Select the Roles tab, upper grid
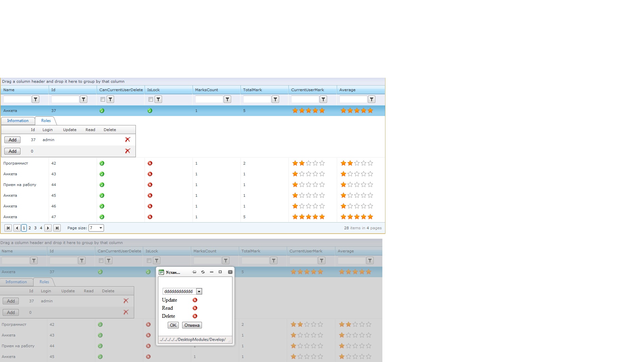 coord(46,121)
